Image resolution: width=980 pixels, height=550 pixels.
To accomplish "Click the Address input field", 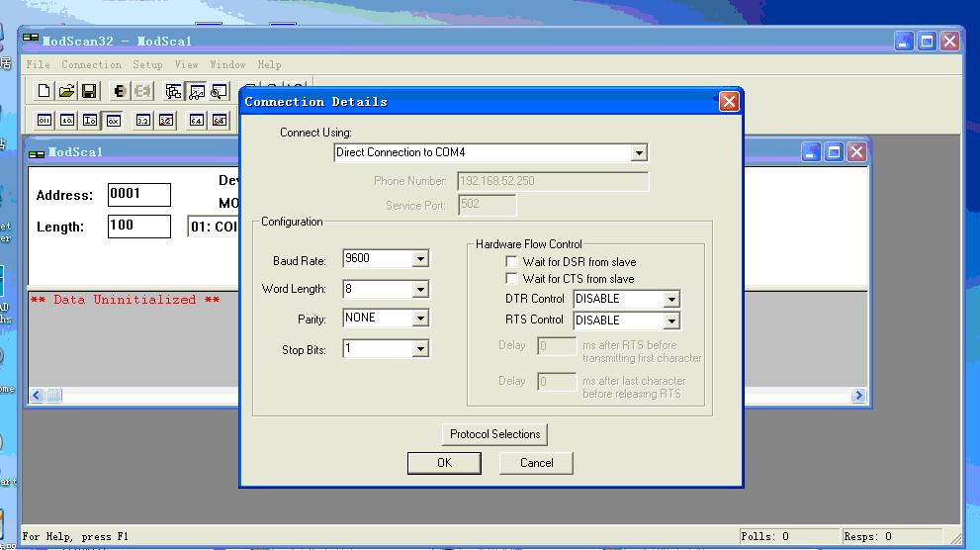I will (138, 194).
